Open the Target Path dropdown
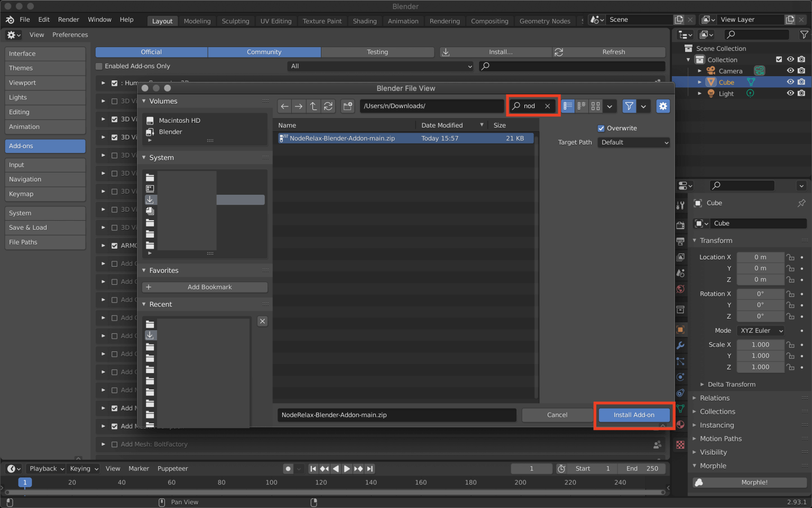Screen dimensions: 812x508 click(633, 142)
